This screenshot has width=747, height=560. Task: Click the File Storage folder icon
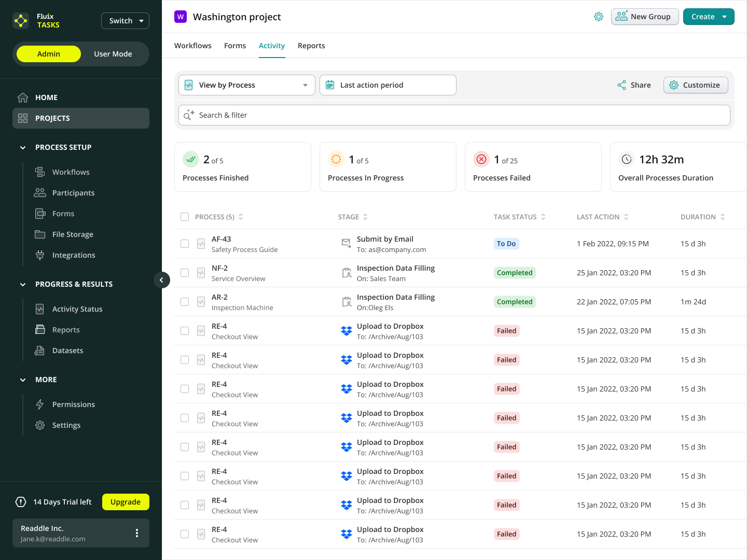[40, 234]
